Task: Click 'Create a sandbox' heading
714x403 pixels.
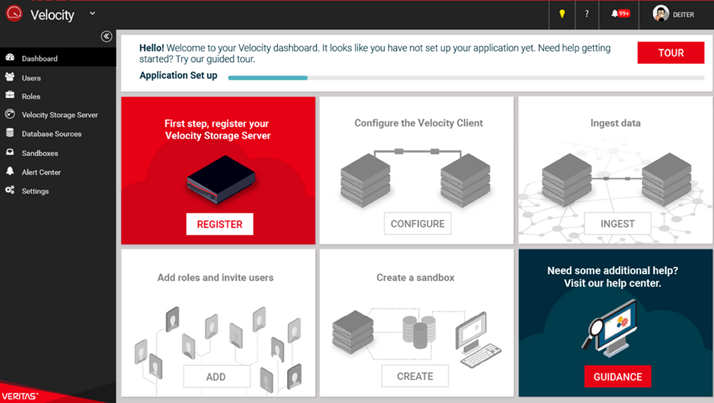Action: [415, 277]
